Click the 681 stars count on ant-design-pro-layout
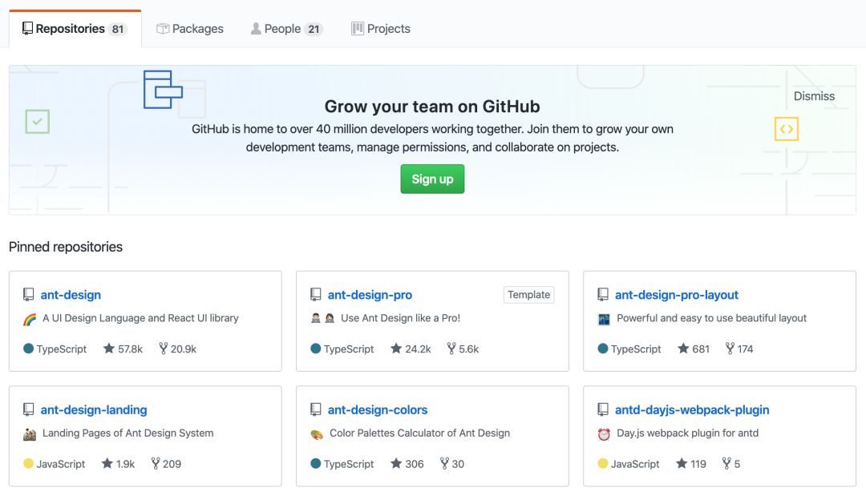The width and height of the screenshot is (866, 504). pyautogui.click(x=701, y=349)
